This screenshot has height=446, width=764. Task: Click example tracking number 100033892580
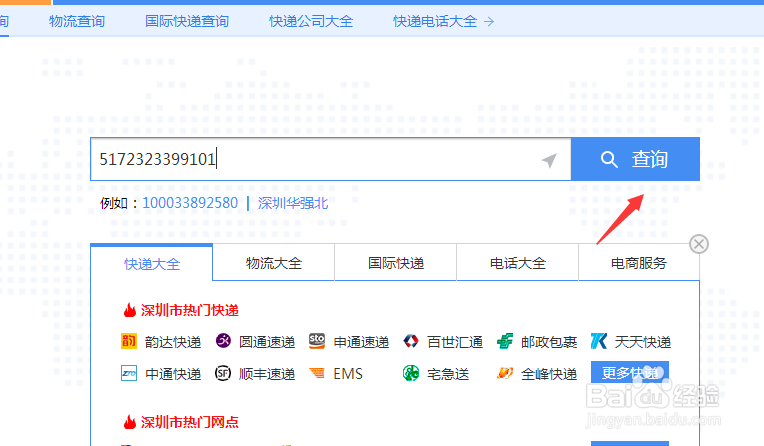pyautogui.click(x=190, y=203)
